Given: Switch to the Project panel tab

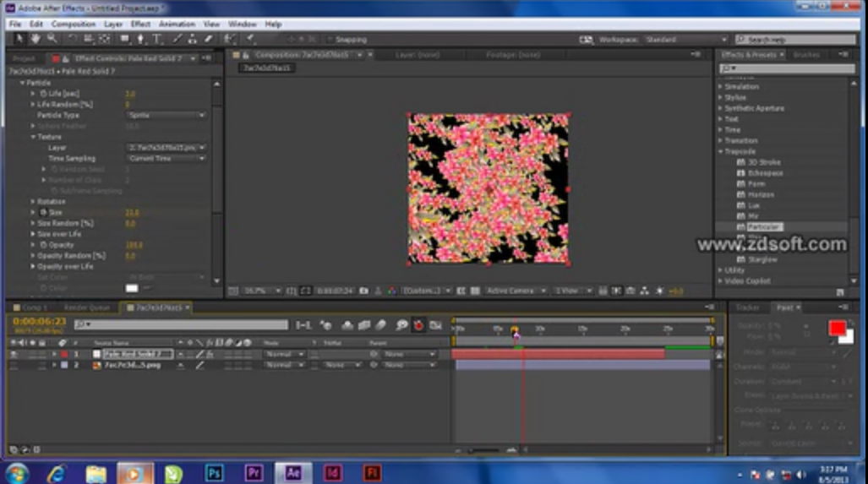Looking at the screenshot, I should 24,58.
